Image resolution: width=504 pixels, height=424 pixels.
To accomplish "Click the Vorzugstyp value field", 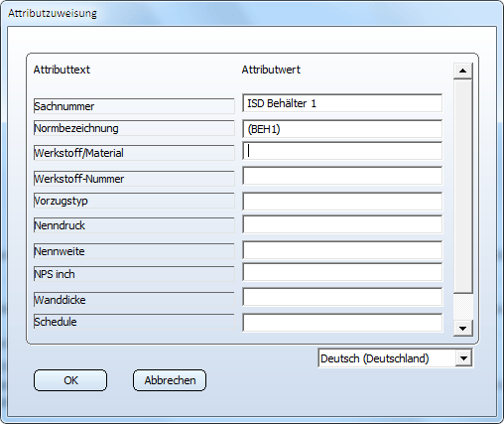I will [x=342, y=202].
